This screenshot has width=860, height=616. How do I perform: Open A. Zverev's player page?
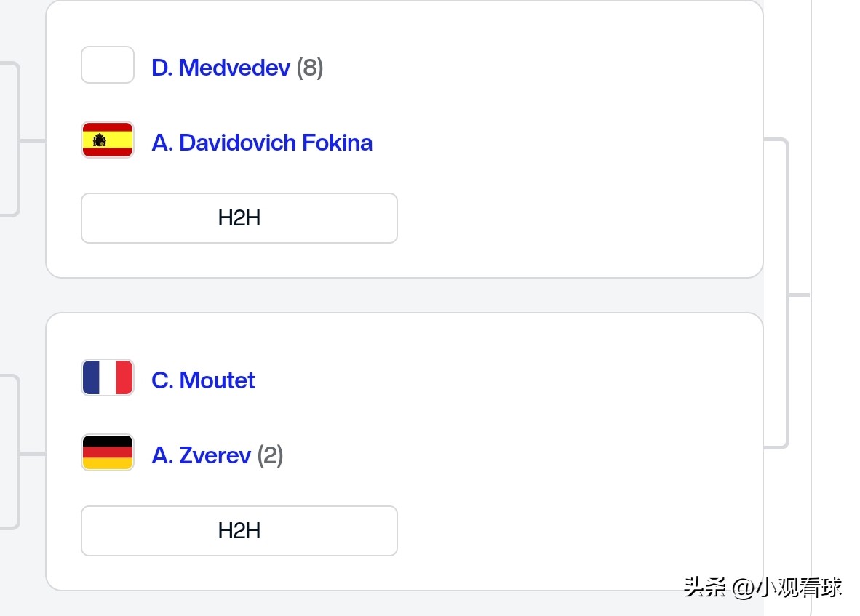coord(201,455)
